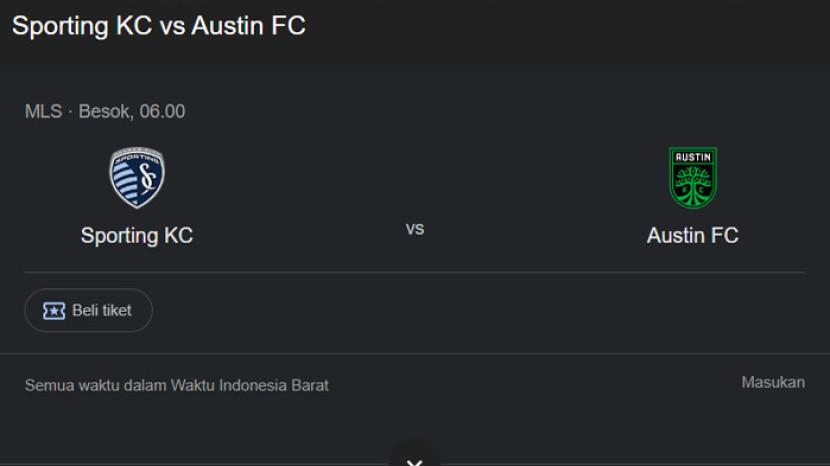Click the vs text between the teams

[415, 229]
